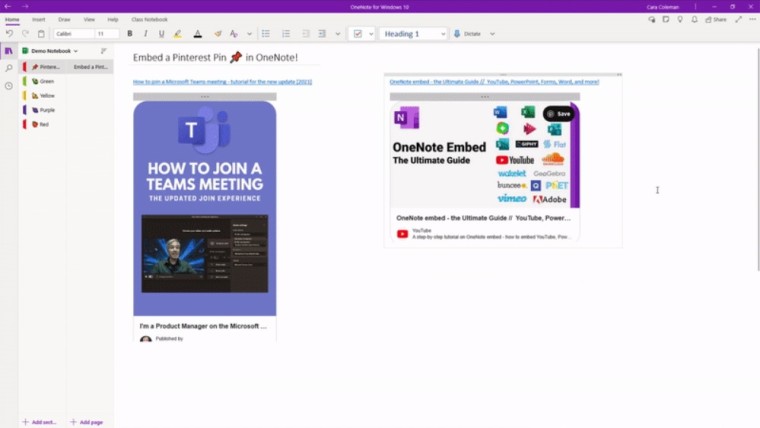Select the Red section
This screenshot has width=760, height=428.
coord(43,125)
